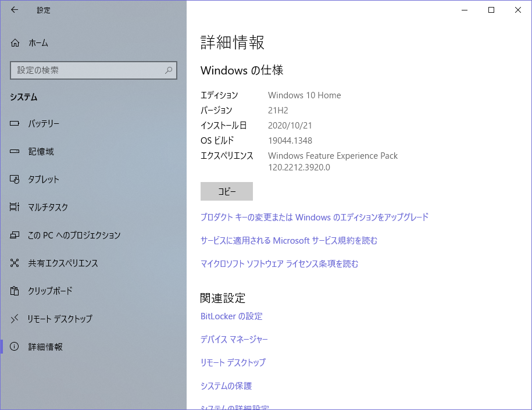This screenshot has width=532, height=410.
Task: Click the Windows の仕様 heading
Action: click(x=241, y=70)
